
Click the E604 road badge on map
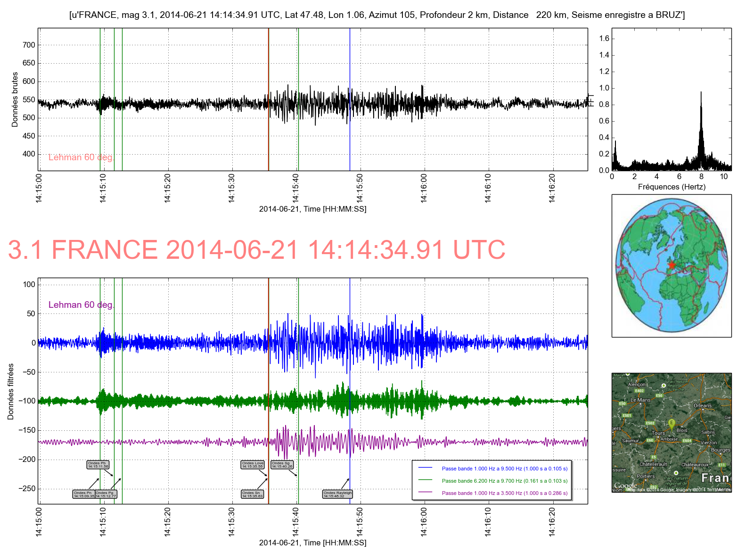coord(687,441)
